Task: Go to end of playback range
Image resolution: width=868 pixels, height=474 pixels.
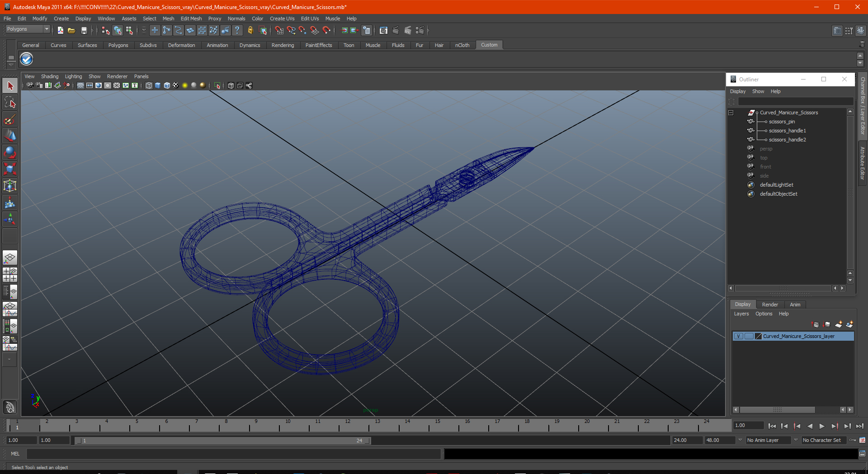Action: tap(859, 426)
